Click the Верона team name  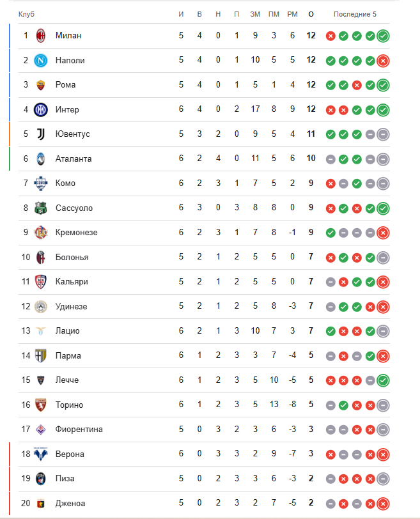pos(70,454)
